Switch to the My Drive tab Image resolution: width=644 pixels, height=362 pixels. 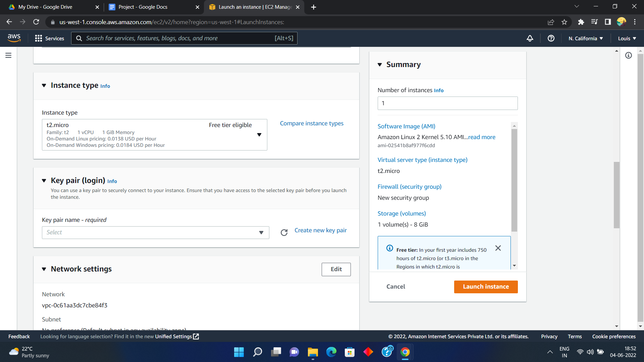[45, 7]
